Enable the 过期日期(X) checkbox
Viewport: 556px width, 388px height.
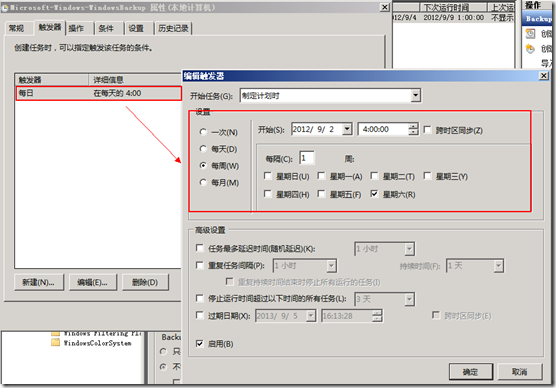pos(200,315)
